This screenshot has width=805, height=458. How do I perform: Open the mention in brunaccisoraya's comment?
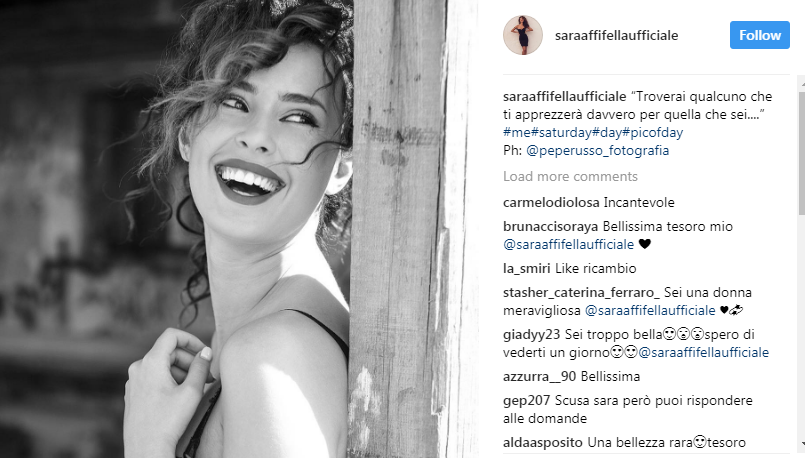point(568,244)
